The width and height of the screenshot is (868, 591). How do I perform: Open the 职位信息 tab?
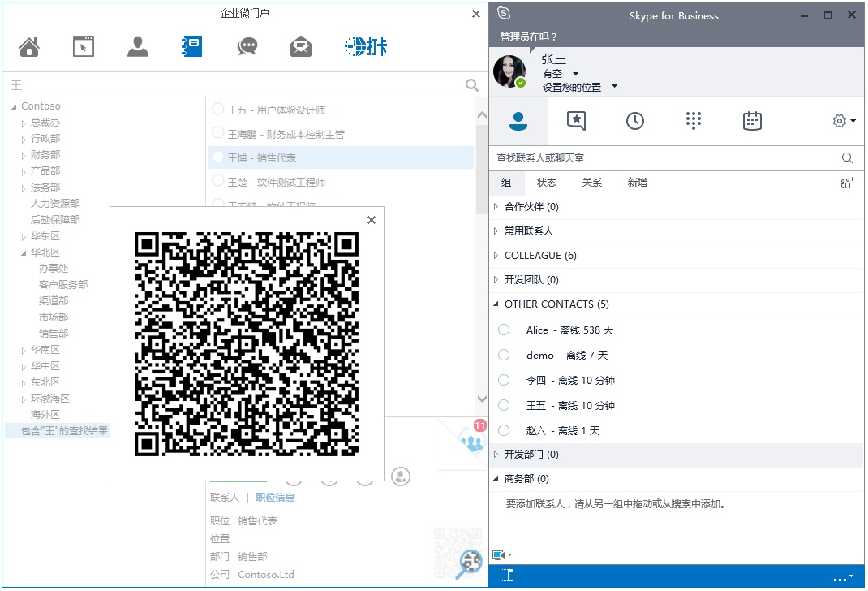[275, 498]
